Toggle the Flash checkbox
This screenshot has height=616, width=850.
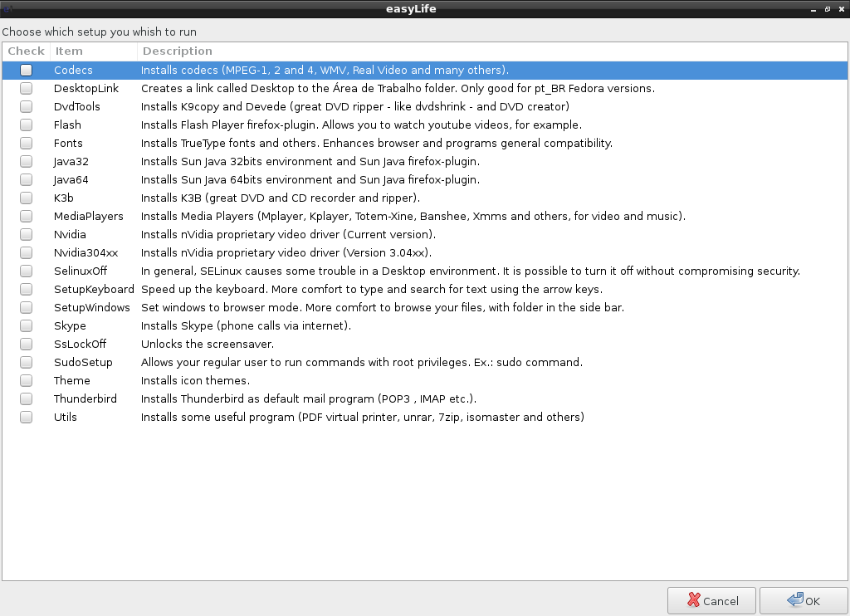26,125
